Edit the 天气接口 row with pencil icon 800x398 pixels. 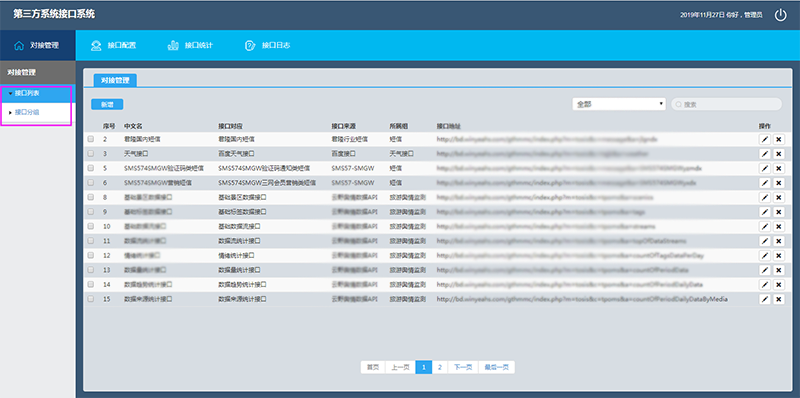pyautogui.click(x=764, y=154)
